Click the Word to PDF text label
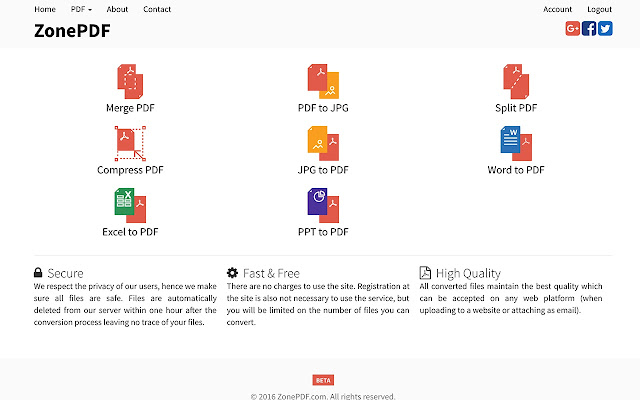The height and width of the screenshot is (400, 640). tap(516, 170)
